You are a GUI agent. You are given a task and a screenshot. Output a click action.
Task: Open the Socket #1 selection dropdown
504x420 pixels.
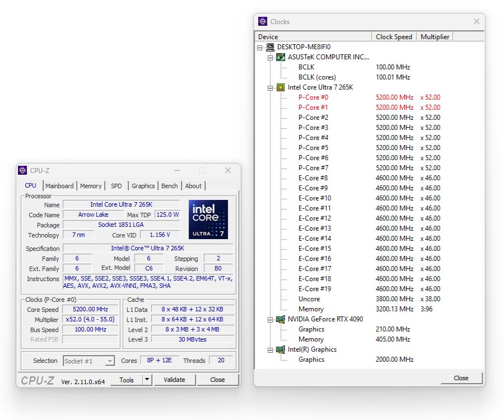110,361
